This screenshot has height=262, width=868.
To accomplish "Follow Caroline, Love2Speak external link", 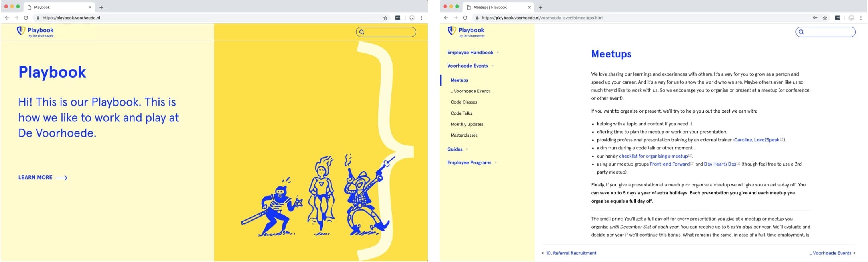I will tap(758, 140).
